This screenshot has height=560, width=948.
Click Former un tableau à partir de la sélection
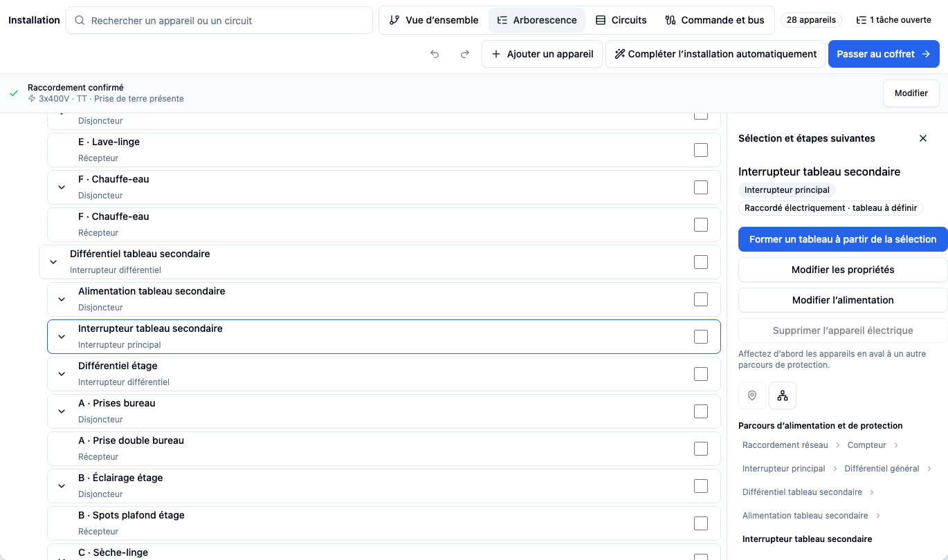click(843, 239)
